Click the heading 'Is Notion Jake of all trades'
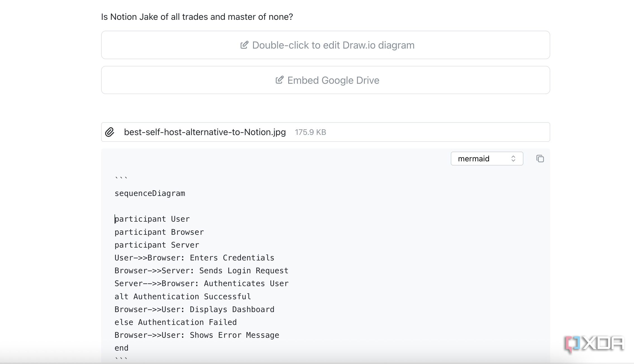 coord(197,17)
